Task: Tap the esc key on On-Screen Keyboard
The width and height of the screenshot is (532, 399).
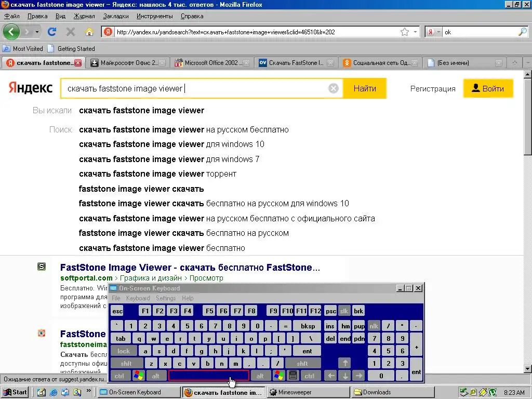Action: tap(117, 311)
